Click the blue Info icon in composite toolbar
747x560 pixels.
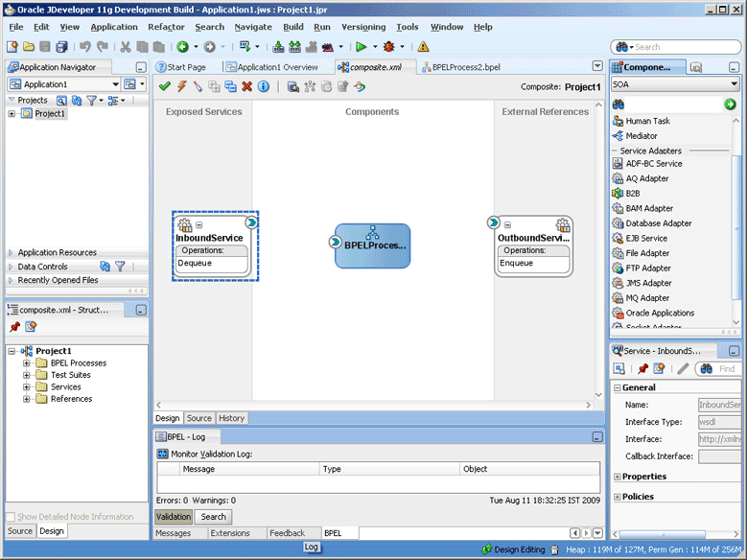click(x=264, y=86)
